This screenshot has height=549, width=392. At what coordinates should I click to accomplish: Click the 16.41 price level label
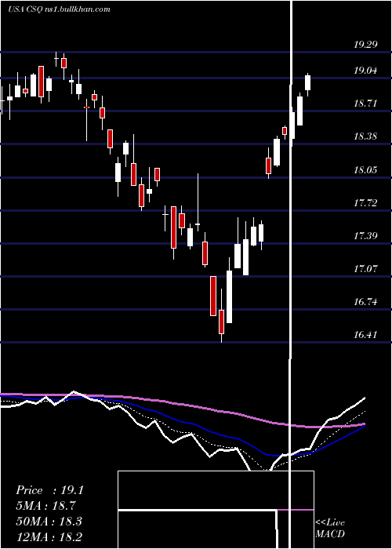365,335
